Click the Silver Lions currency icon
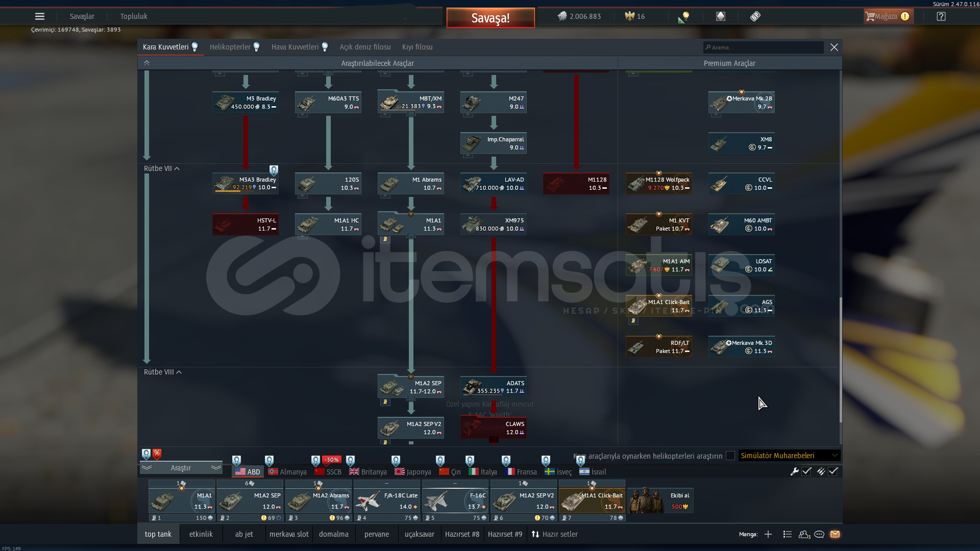 click(x=562, y=16)
